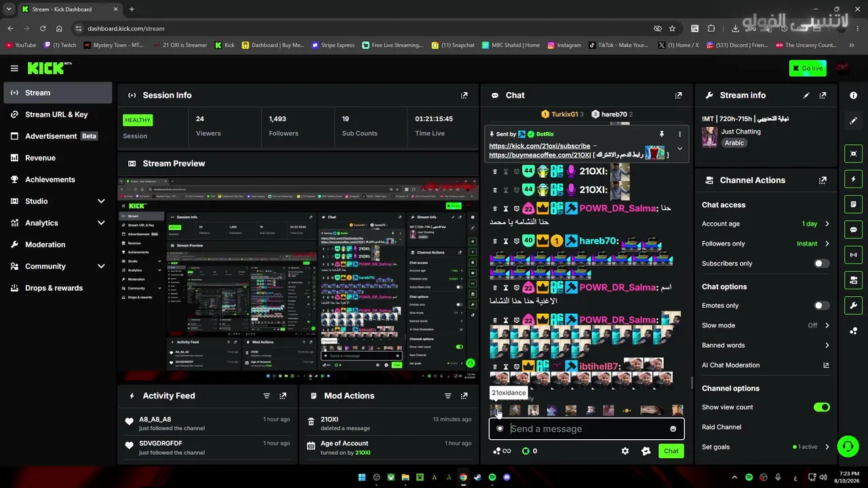The image size is (868, 488).
Task: Collapse the pinned BotRix message
Action: [679, 149]
